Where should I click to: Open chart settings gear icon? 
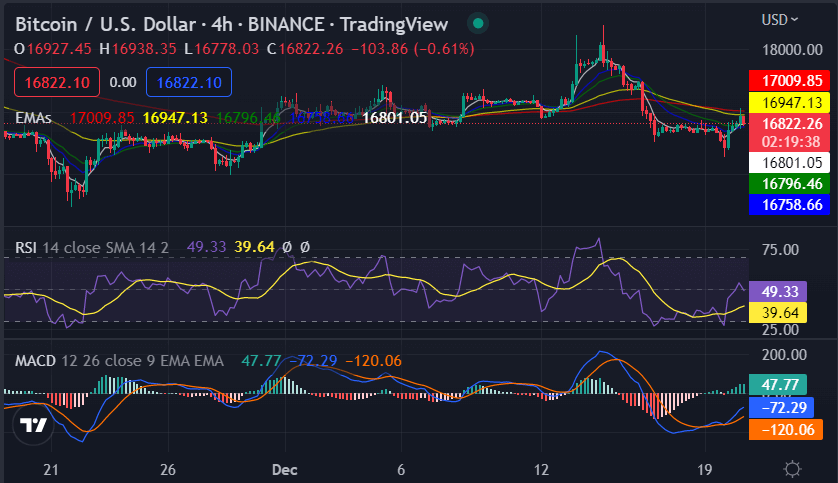coord(792,469)
